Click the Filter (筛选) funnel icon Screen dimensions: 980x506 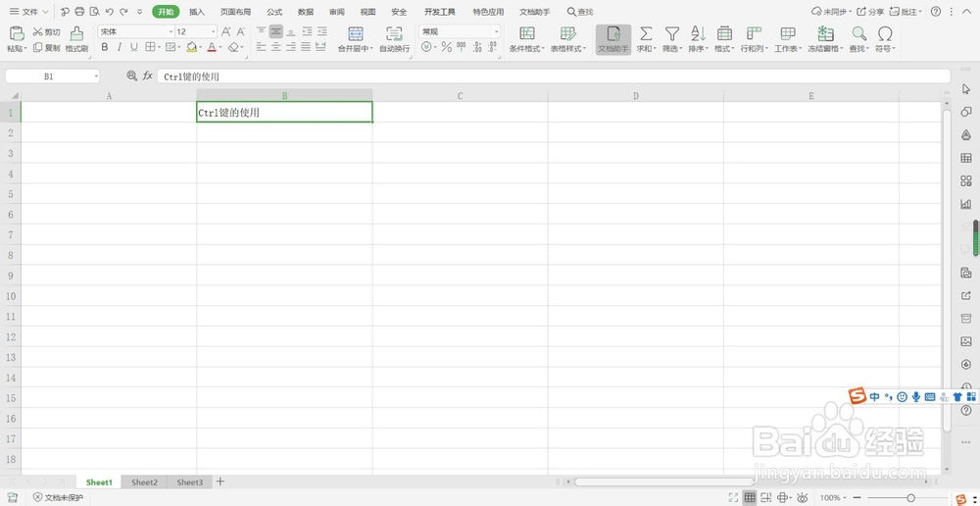click(672, 33)
